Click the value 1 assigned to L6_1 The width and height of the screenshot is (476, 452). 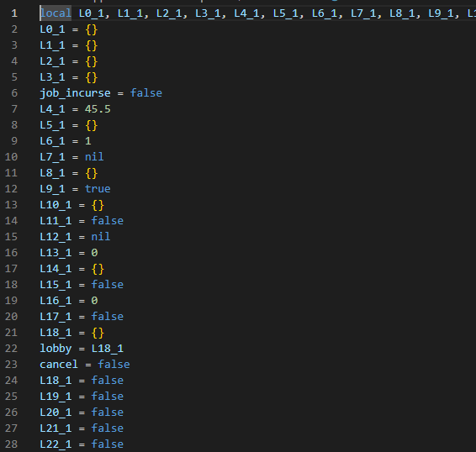[x=88, y=141]
